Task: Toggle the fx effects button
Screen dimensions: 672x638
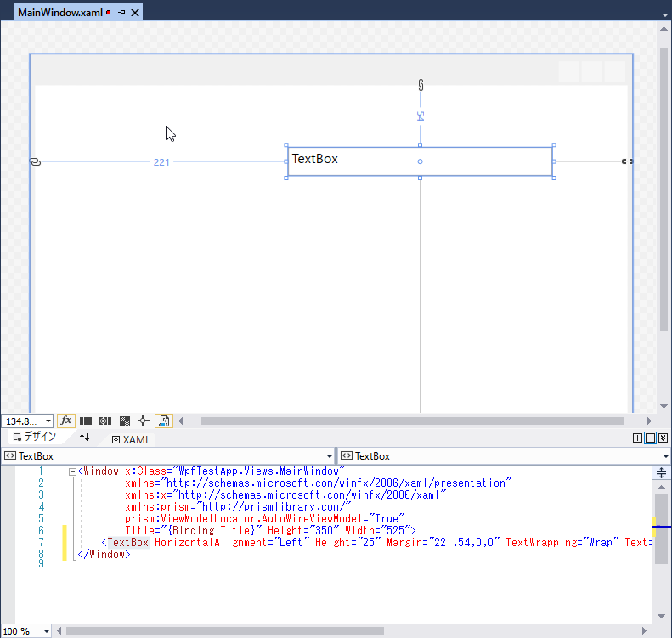Action: (66, 421)
